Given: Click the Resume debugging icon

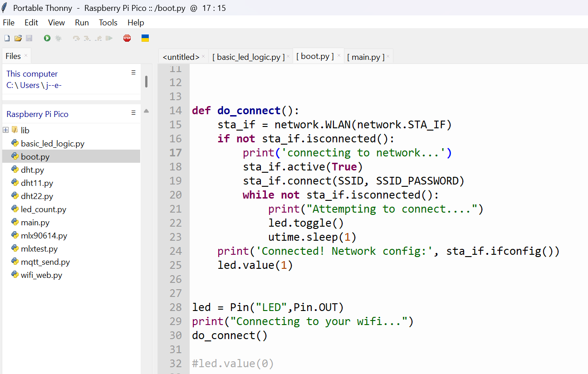Looking at the screenshot, I should (109, 39).
